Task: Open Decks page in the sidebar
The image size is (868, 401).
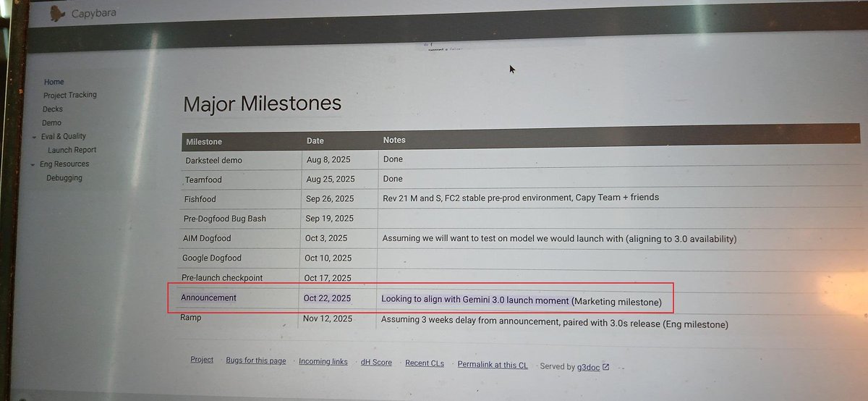Action: [53, 109]
